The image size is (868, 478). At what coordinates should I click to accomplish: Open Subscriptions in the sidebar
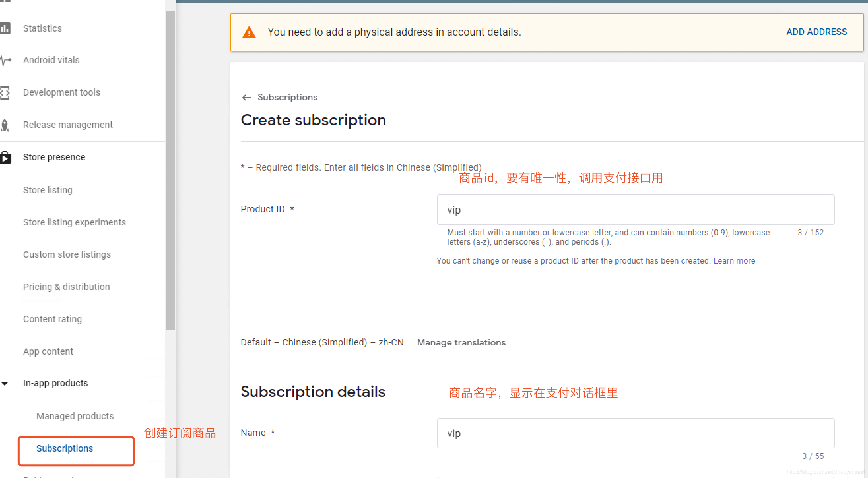click(65, 448)
